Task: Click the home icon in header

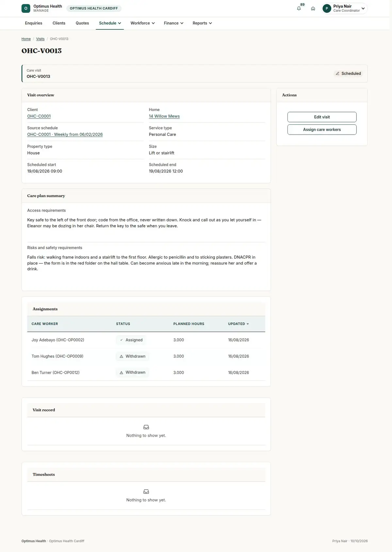Action: (313, 8)
